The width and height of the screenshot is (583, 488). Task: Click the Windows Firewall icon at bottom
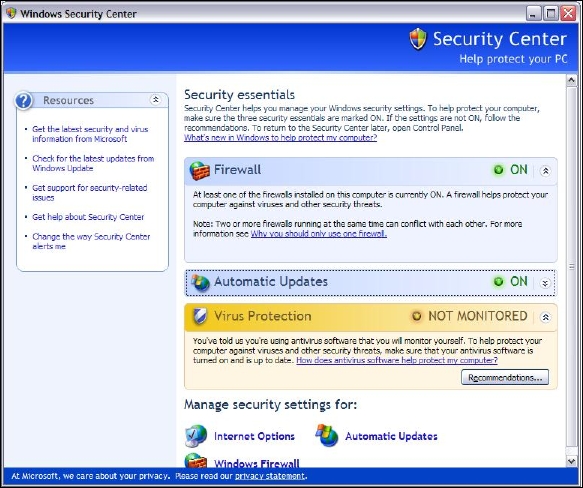point(196,460)
